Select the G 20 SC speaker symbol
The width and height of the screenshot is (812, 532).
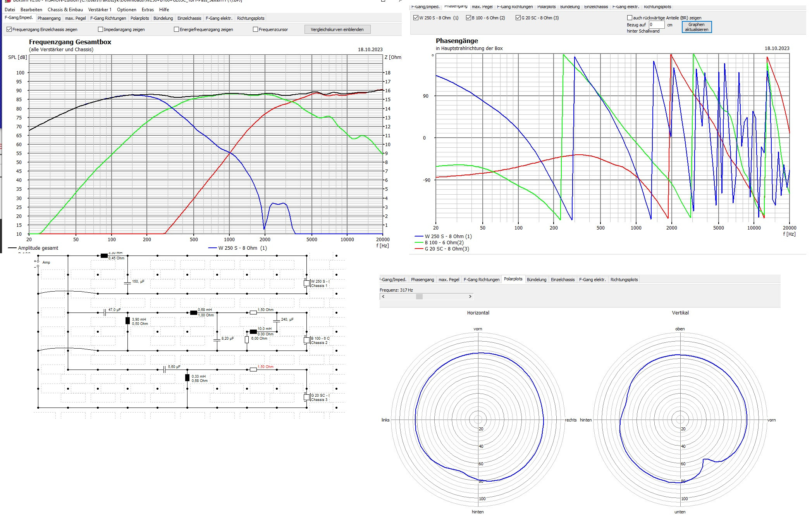tap(306, 397)
